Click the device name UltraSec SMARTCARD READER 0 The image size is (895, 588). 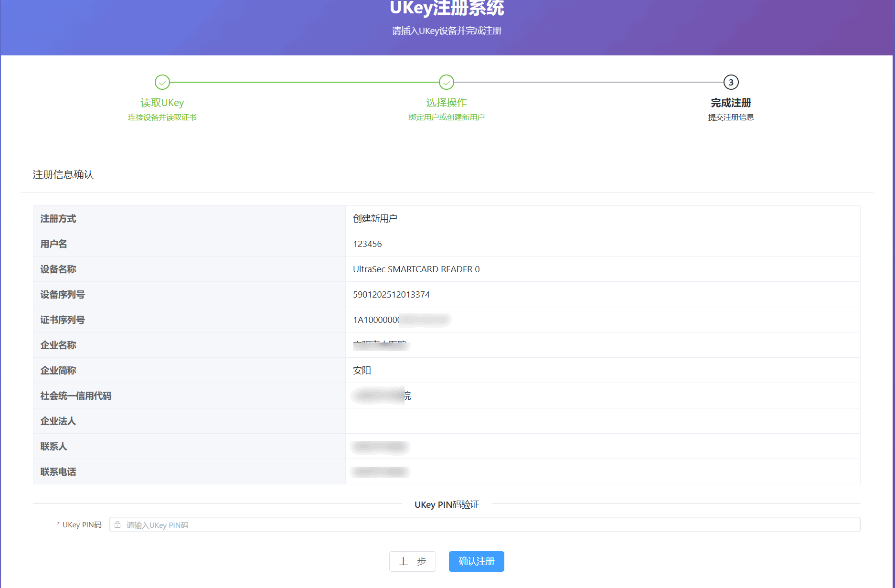pyautogui.click(x=416, y=269)
